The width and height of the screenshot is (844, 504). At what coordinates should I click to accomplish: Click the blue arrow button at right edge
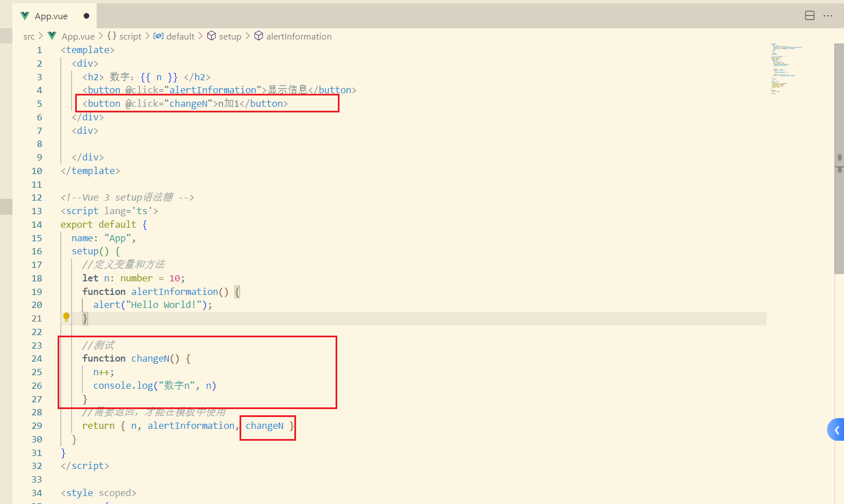pyautogui.click(x=836, y=430)
